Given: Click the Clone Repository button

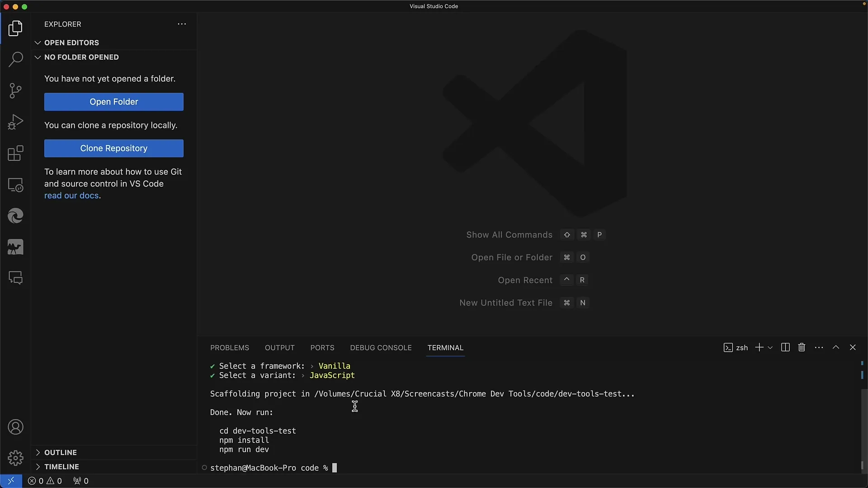Looking at the screenshot, I should click(114, 148).
